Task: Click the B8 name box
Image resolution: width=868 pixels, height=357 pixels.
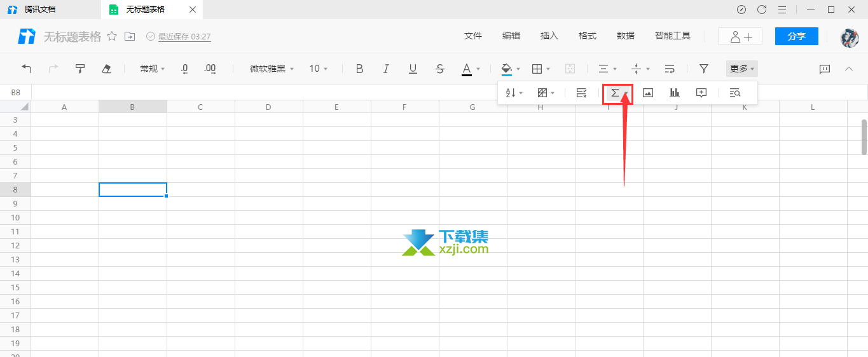Action: coord(16,93)
